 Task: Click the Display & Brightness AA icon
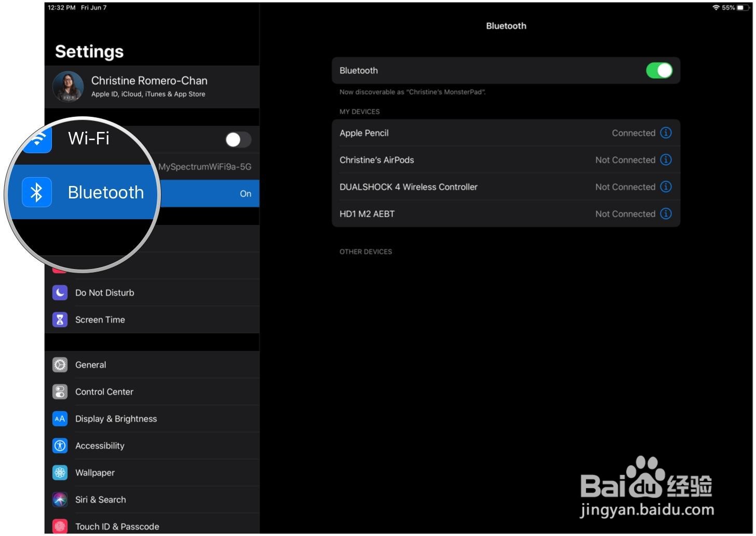coord(60,419)
